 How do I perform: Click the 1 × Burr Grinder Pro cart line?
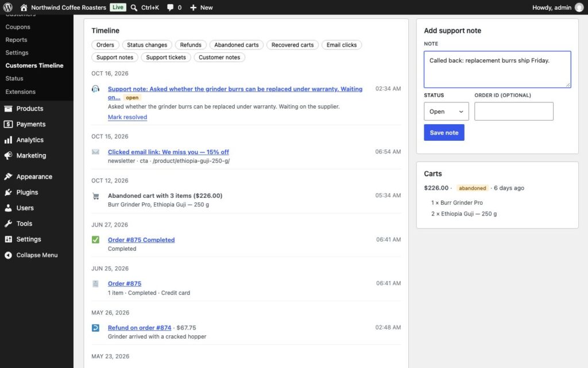click(x=457, y=203)
